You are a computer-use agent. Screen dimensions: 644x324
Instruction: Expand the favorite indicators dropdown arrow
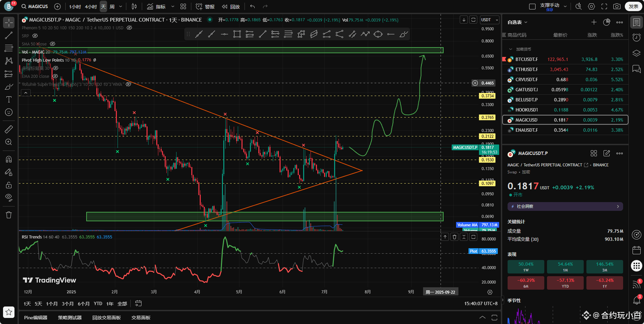173,6
